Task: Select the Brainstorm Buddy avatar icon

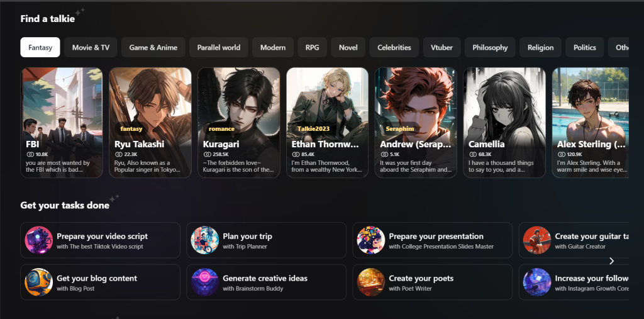Action: 204,282
